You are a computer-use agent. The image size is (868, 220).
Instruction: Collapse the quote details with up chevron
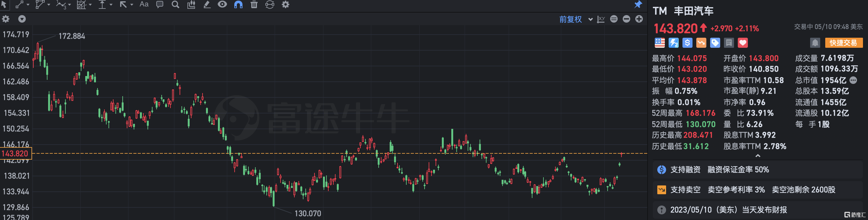pyautogui.click(x=758, y=156)
